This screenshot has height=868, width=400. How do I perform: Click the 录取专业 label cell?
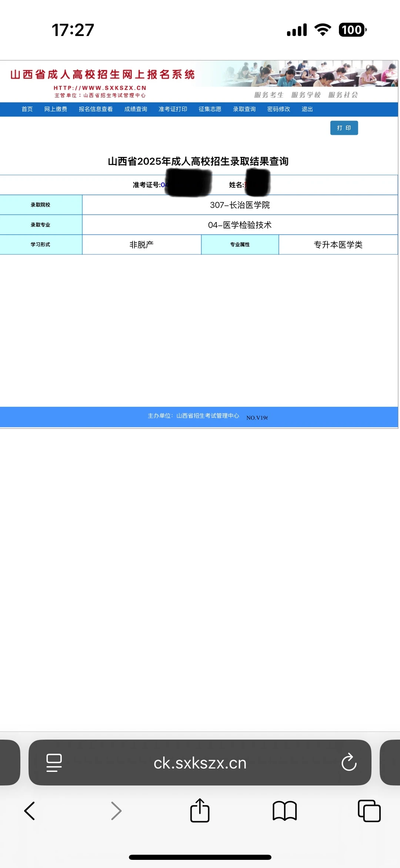point(41,225)
